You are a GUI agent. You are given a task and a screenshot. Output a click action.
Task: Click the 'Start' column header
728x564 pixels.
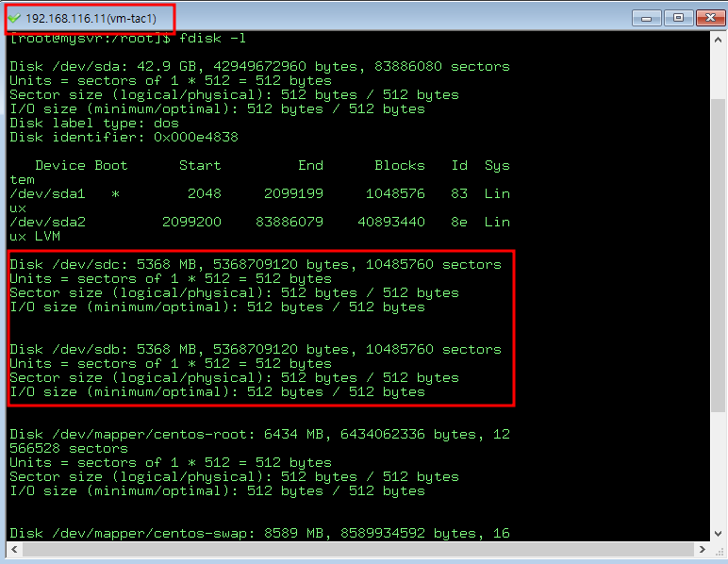pyautogui.click(x=200, y=165)
